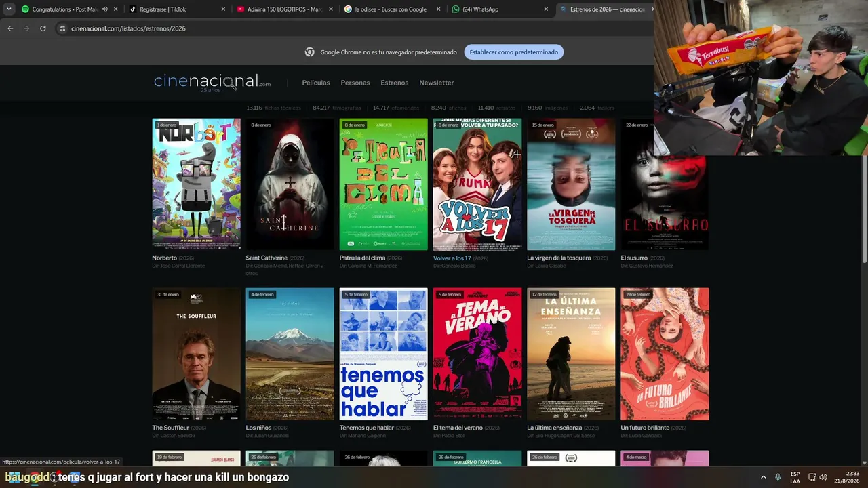Click the Tenemos que hablar title link
The width and height of the screenshot is (868, 488).
(366, 428)
